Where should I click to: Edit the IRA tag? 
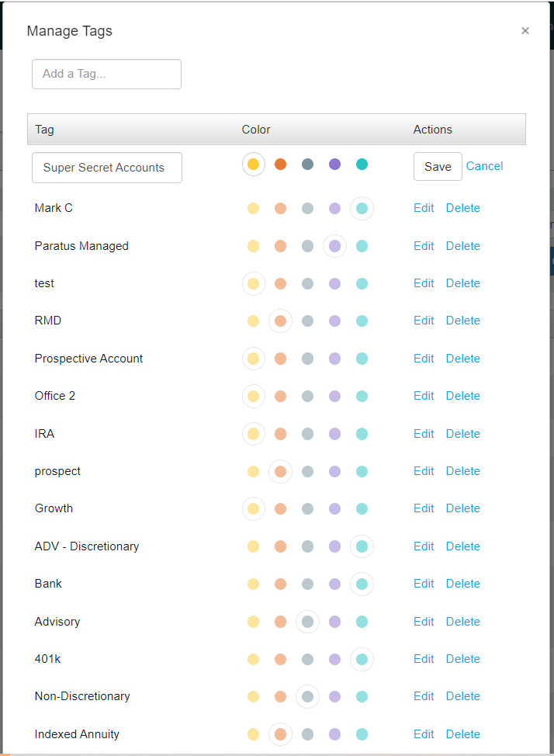(424, 434)
